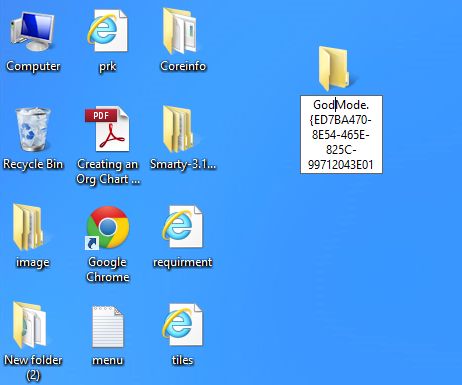This screenshot has height=385, width=462.
Task: Select the menu text document icon
Action: pyautogui.click(x=108, y=327)
